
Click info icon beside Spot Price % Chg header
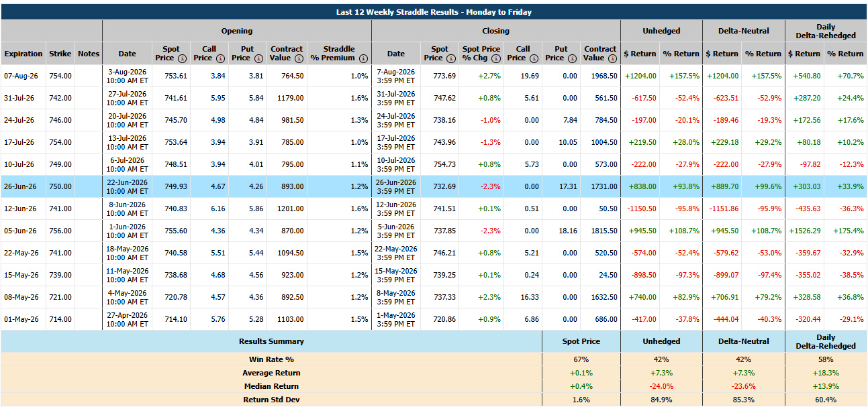pyautogui.click(x=497, y=58)
